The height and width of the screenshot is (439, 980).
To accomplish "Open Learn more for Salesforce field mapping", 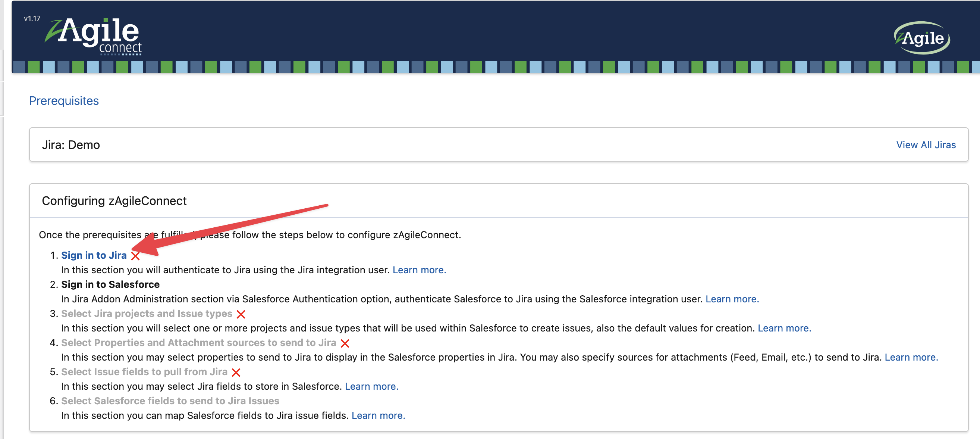I will coord(378,415).
